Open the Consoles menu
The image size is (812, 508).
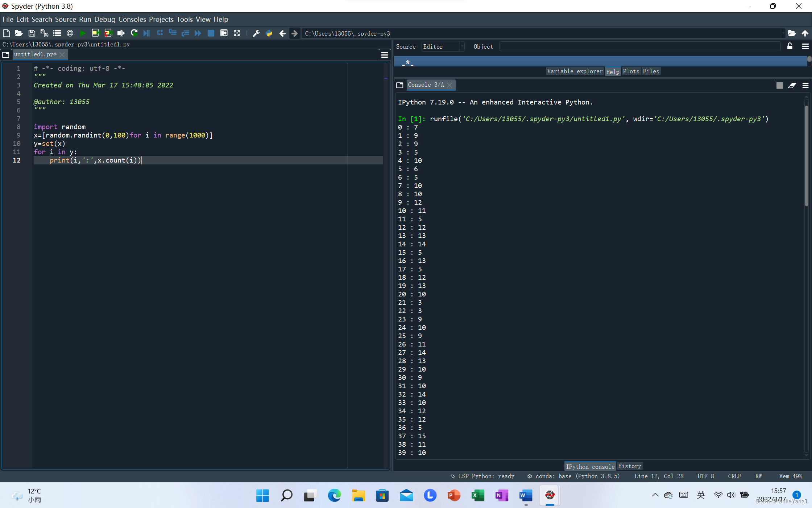132,19
